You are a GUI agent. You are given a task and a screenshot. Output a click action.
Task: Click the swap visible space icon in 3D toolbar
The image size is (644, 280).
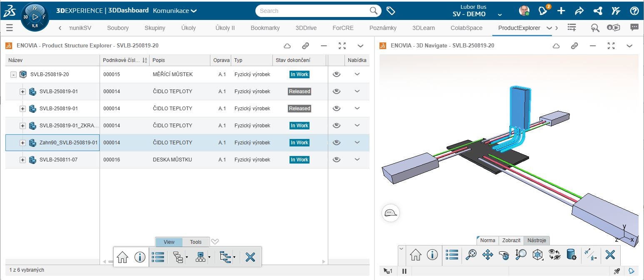tap(554, 255)
